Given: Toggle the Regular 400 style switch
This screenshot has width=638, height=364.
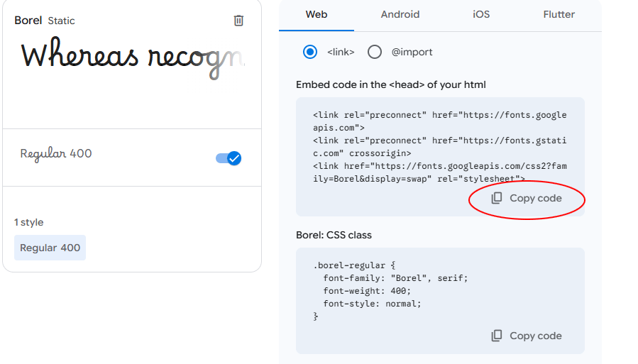Looking at the screenshot, I should pyautogui.click(x=229, y=158).
